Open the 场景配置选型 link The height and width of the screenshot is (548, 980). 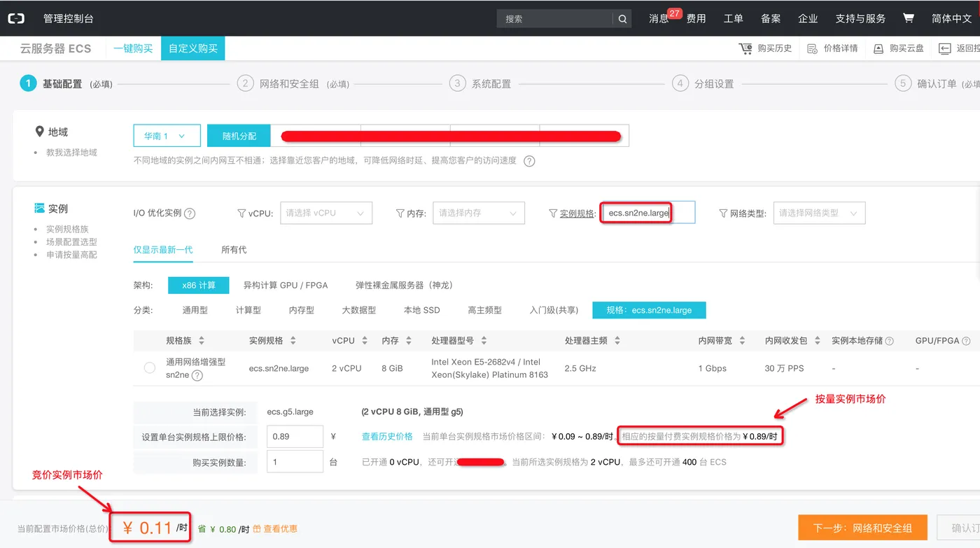coord(71,242)
